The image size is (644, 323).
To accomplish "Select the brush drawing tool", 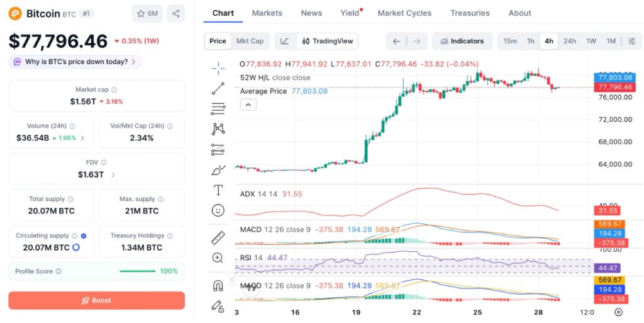I will (218, 170).
